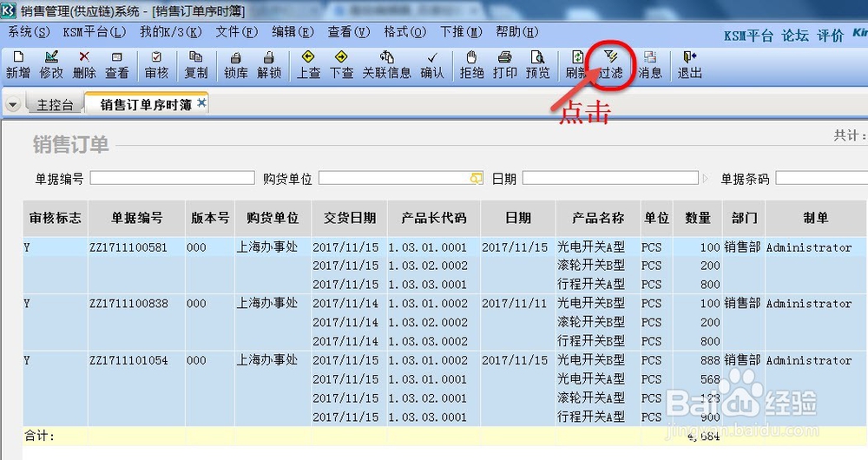Click the 查看 (View) toolbar icon

coord(117,65)
